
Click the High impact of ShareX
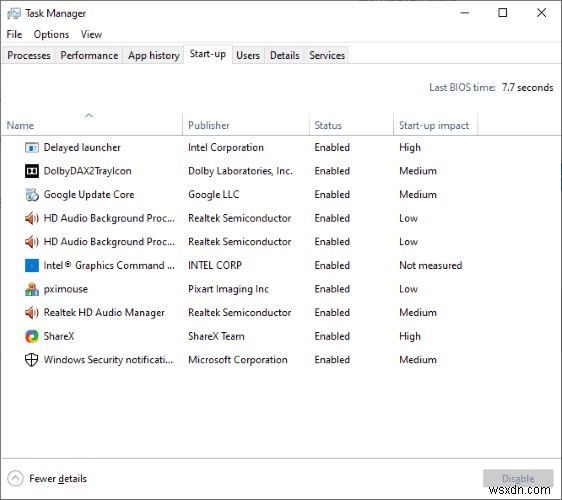pyautogui.click(x=410, y=336)
